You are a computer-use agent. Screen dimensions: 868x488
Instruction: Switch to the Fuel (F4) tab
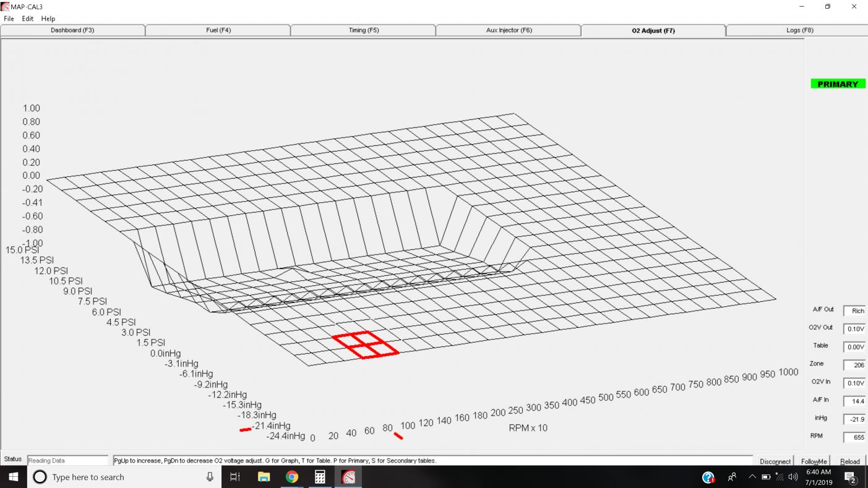(218, 30)
